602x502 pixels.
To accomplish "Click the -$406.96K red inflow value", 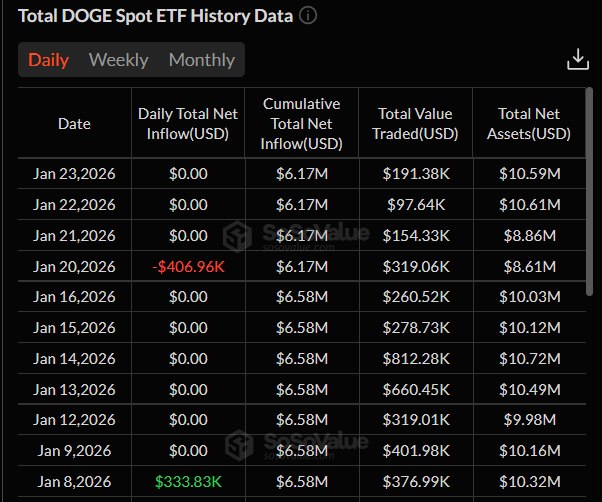I will tap(188, 267).
